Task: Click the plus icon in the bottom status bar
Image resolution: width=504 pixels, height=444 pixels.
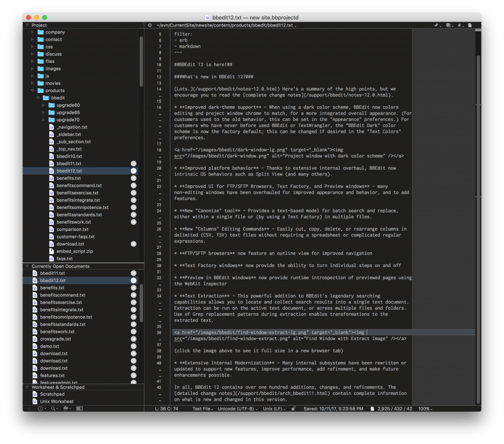Action: [x=29, y=409]
